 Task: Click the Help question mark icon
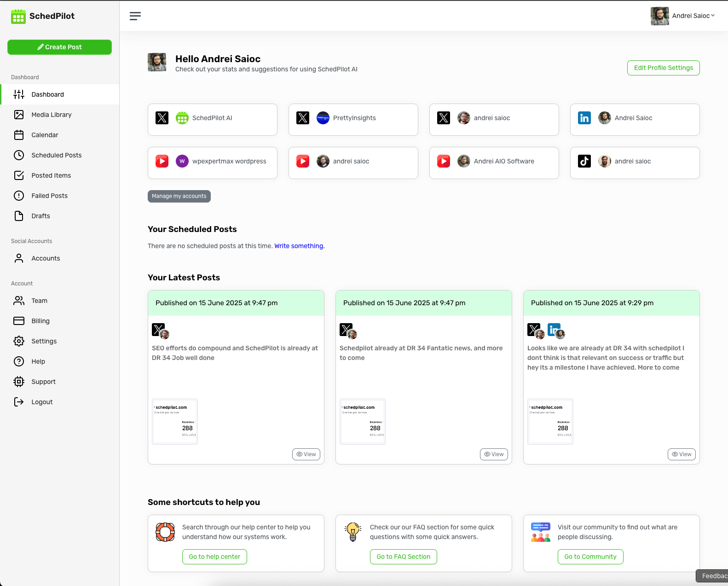pos(19,361)
